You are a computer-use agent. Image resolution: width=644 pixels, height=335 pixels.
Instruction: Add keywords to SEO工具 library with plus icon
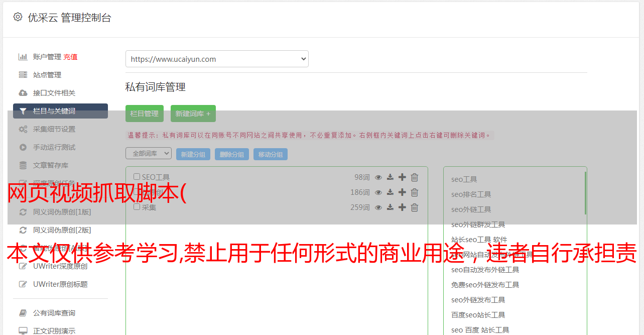[402, 177]
